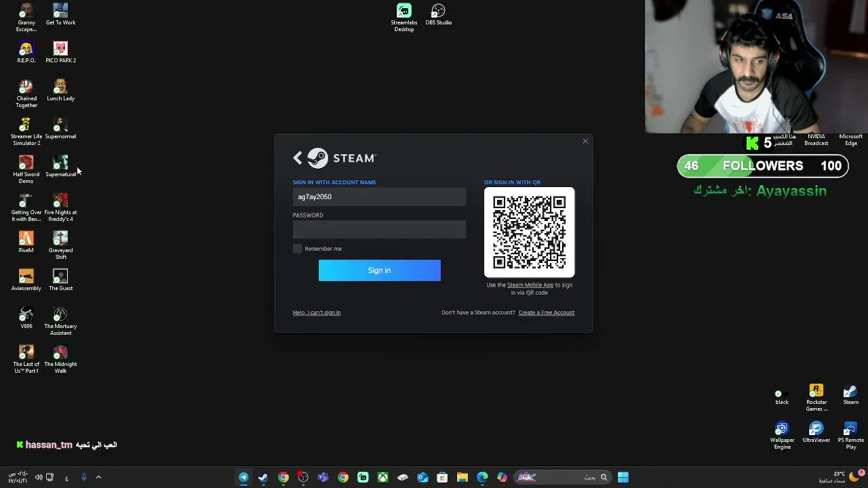Open the Create a Free Account link
The height and width of the screenshot is (488, 868).
tap(546, 312)
